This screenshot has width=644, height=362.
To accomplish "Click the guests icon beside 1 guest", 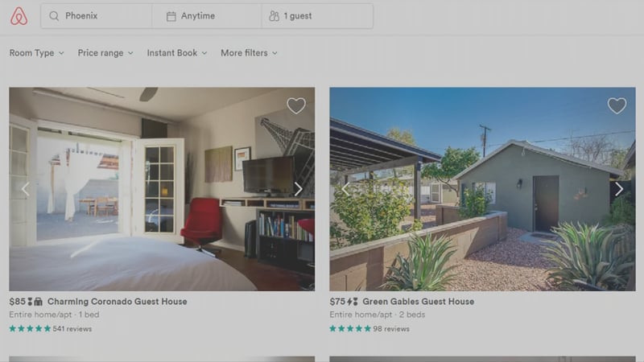I will pyautogui.click(x=274, y=16).
